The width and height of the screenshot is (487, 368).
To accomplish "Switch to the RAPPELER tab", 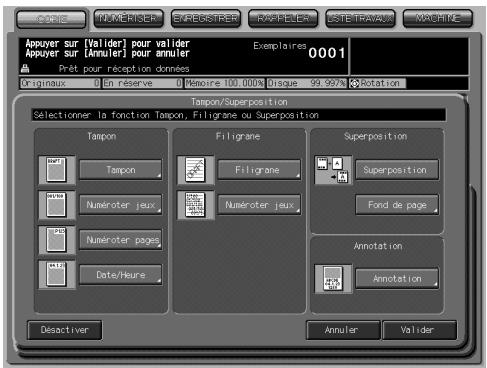I will tap(283, 18).
